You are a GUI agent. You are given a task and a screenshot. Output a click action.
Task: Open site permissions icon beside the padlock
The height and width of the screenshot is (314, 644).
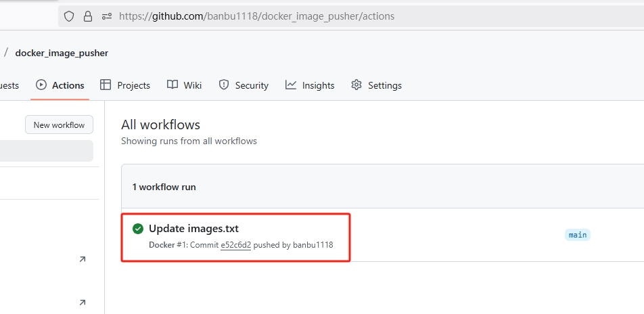point(106,16)
